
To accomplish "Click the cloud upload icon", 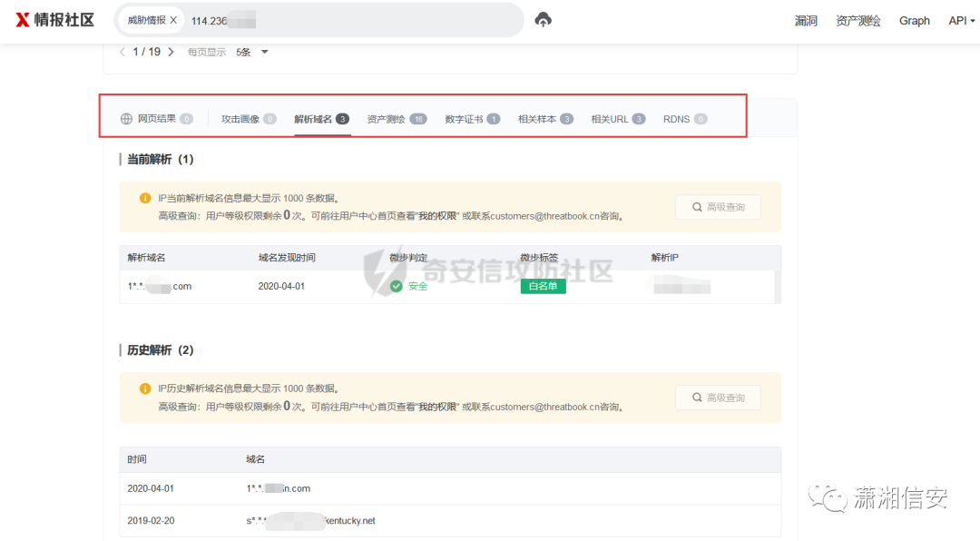I will [x=544, y=20].
